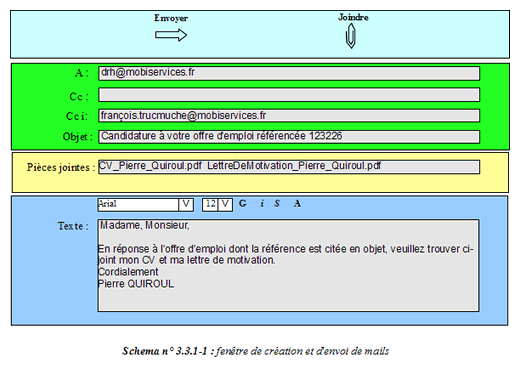
Task: Click the 'A :' field label
Action: [82, 73]
